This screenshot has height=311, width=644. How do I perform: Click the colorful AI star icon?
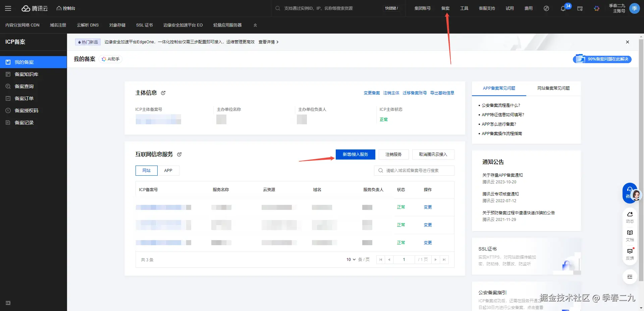(x=597, y=8)
